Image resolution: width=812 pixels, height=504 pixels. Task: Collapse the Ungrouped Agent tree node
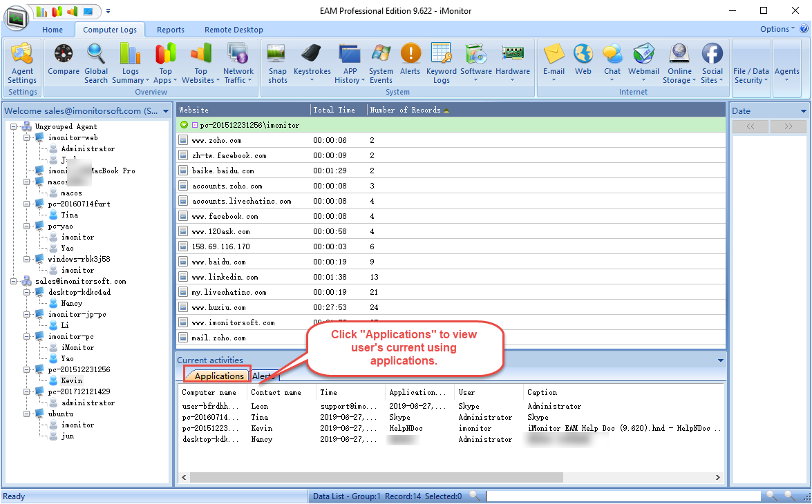coord(13,126)
